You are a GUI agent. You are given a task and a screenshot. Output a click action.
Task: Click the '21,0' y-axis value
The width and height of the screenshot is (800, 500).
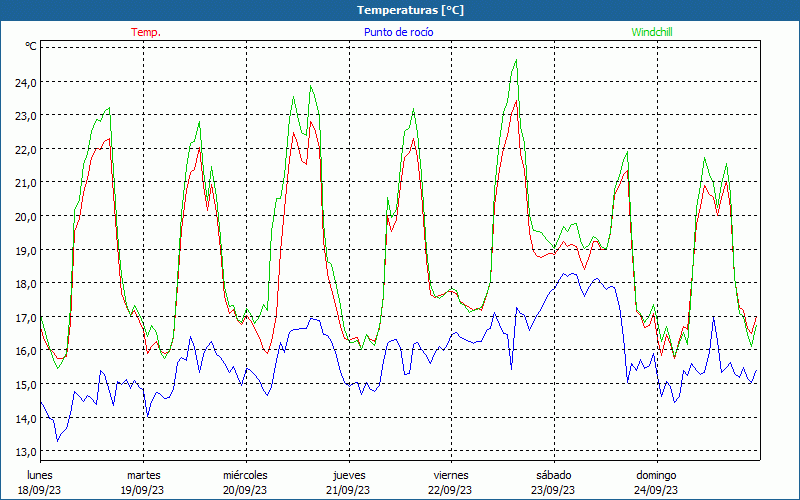(x=26, y=183)
